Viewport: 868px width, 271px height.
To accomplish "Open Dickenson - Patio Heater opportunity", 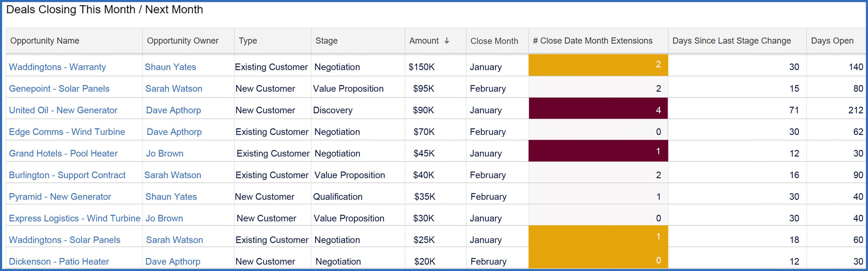I will [x=59, y=261].
